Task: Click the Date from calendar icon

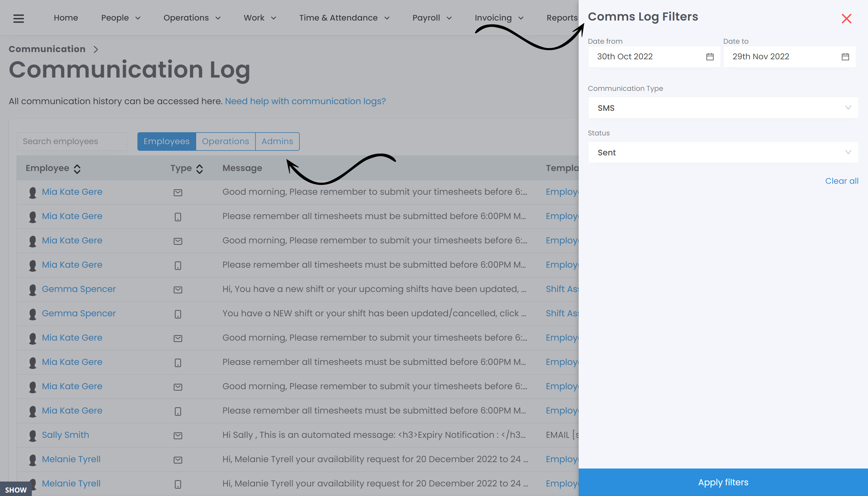Action: coord(710,56)
